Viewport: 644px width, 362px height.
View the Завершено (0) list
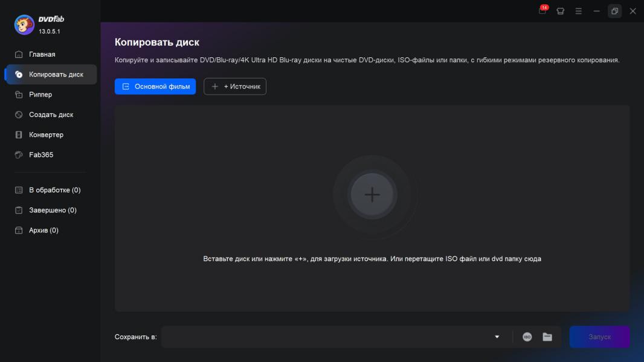[x=53, y=210]
